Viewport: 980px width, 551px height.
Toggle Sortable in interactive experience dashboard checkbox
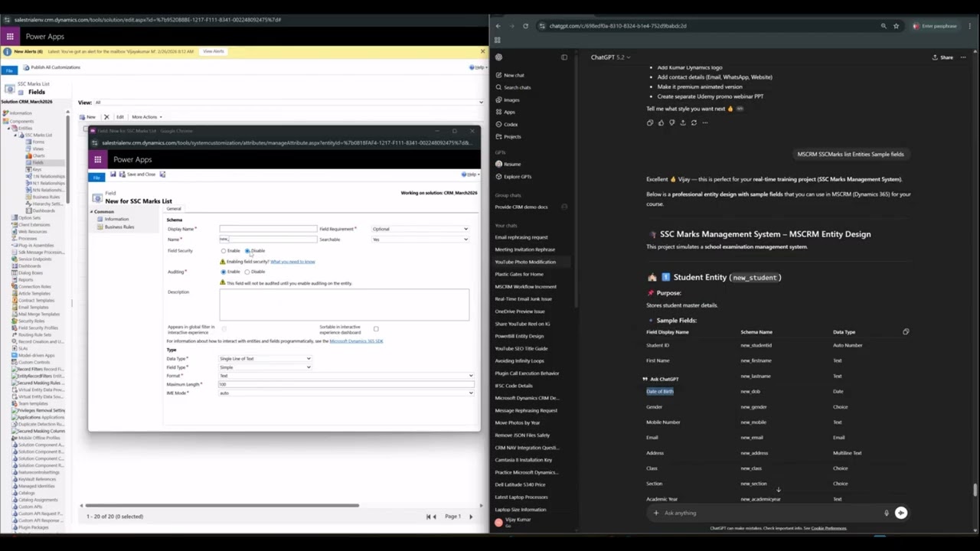(x=376, y=329)
